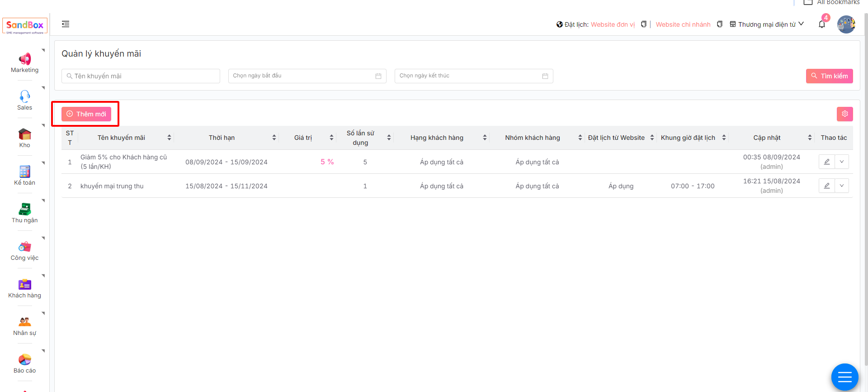Viewport: 868px width, 392px height.
Task: Open the Kế toán calculator icon
Action: click(x=24, y=172)
